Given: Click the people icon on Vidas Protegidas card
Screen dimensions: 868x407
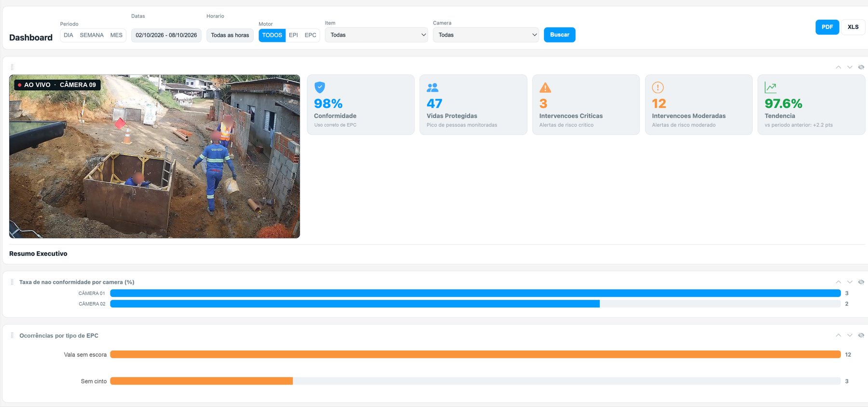Looking at the screenshot, I should point(433,87).
